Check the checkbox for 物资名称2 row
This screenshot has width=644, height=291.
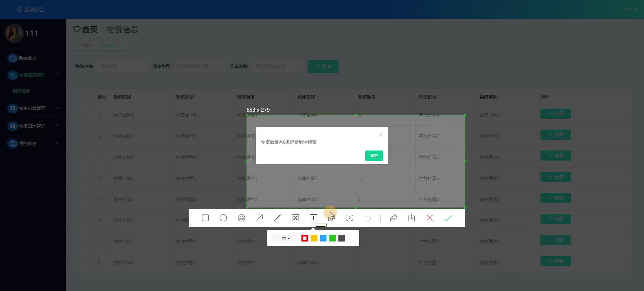pyautogui.click(x=85, y=241)
